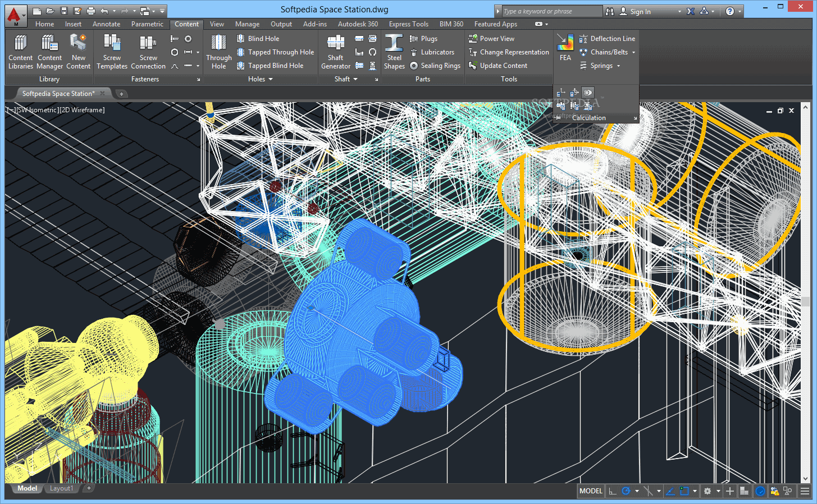
Task: Open the Express Tools tab
Action: click(x=408, y=24)
